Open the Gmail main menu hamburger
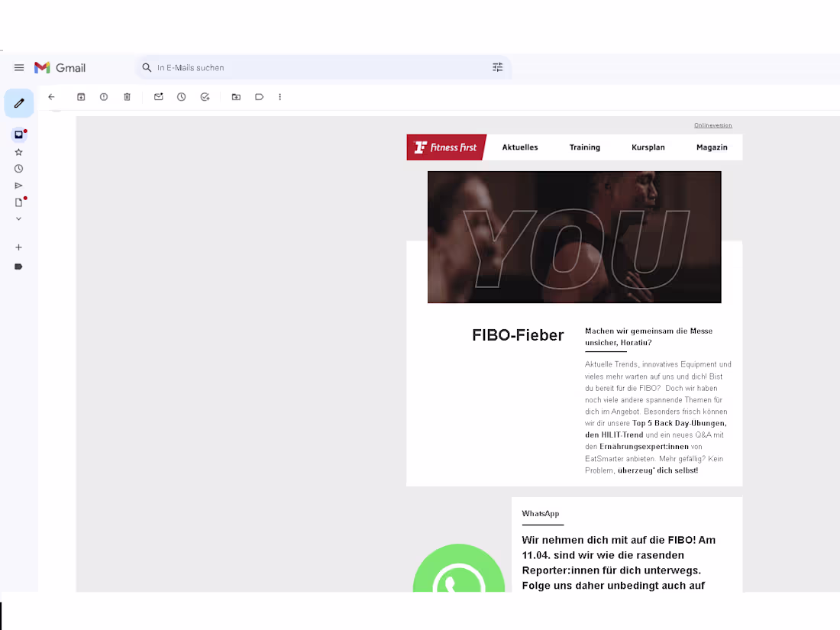The height and width of the screenshot is (630, 840). pos(19,67)
